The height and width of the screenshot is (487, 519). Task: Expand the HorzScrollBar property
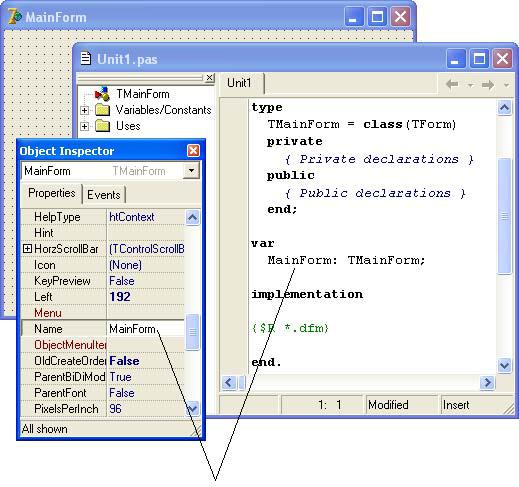coord(27,249)
